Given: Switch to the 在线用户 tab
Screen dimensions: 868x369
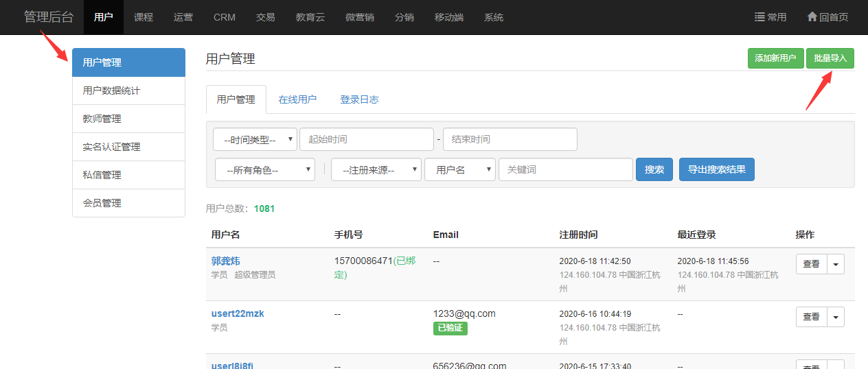Looking at the screenshot, I should [x=297, y=99].
